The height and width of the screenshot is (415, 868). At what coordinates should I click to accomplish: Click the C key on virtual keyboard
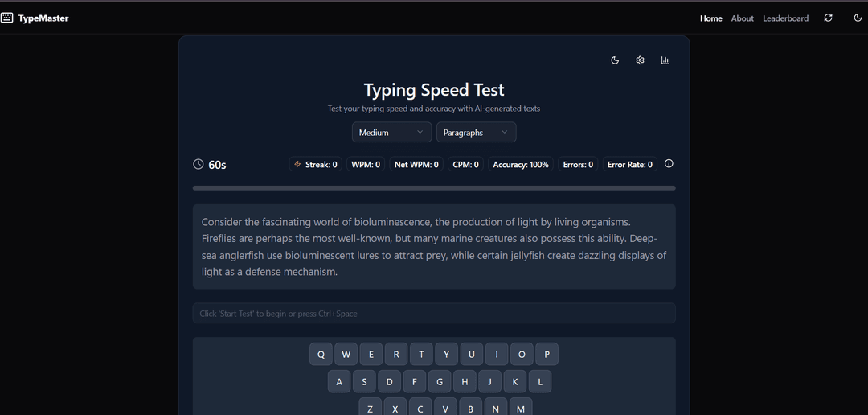[420, 407]
